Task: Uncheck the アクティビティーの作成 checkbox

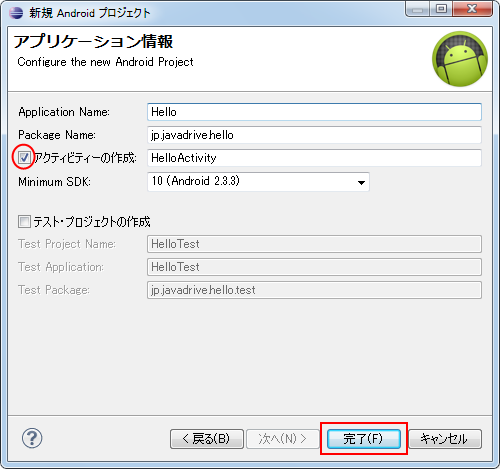Action: (24, 157)
